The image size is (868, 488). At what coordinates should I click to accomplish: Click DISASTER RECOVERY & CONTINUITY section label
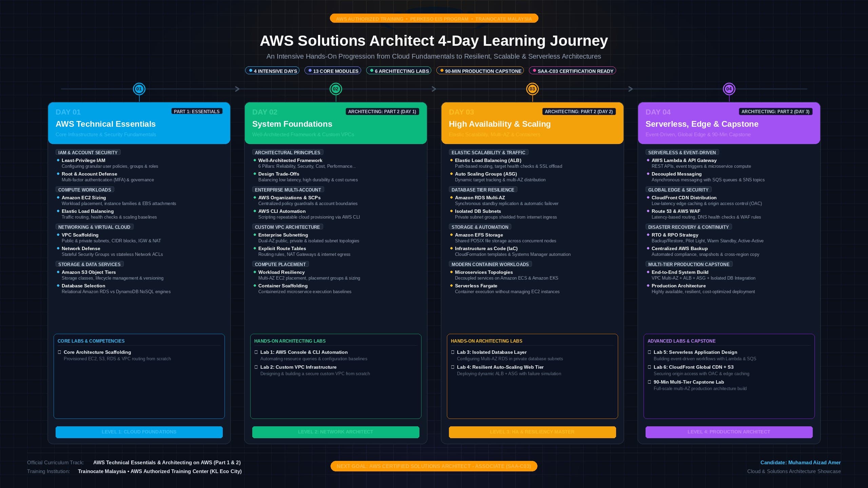point(689,227)
